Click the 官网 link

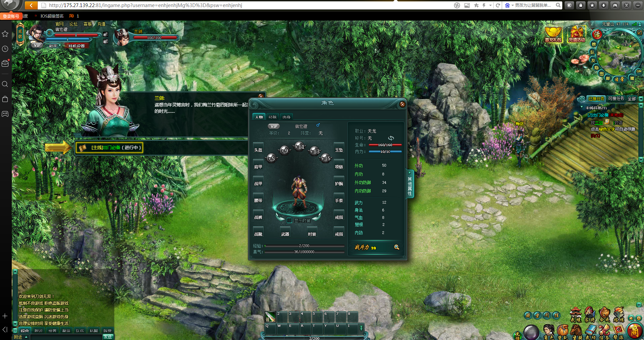pyautogui.click(x=60, y=24)
